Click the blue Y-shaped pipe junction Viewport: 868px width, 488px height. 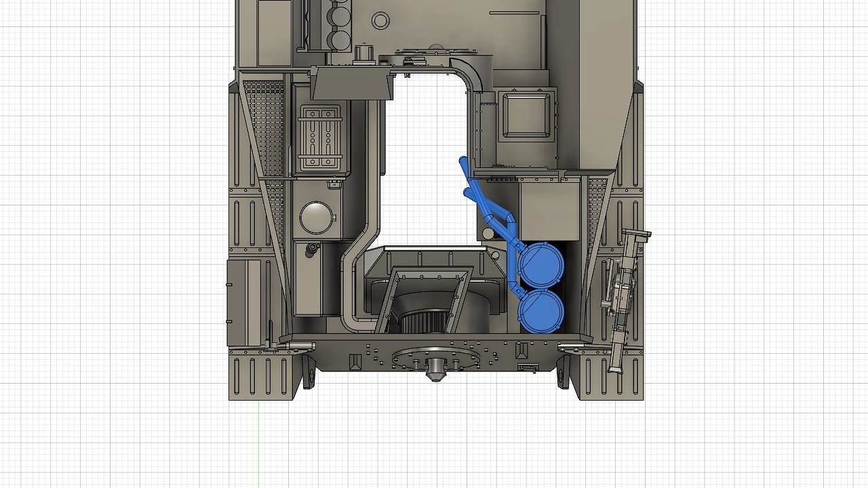502,219
